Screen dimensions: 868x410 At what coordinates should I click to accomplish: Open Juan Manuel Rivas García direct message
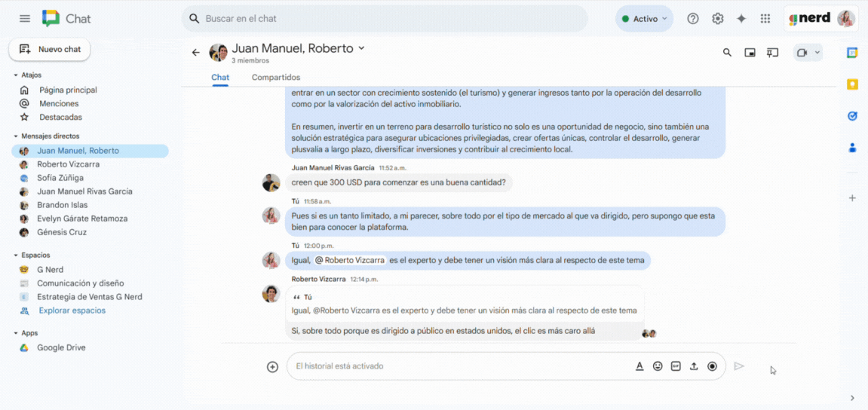click(84, 191)
